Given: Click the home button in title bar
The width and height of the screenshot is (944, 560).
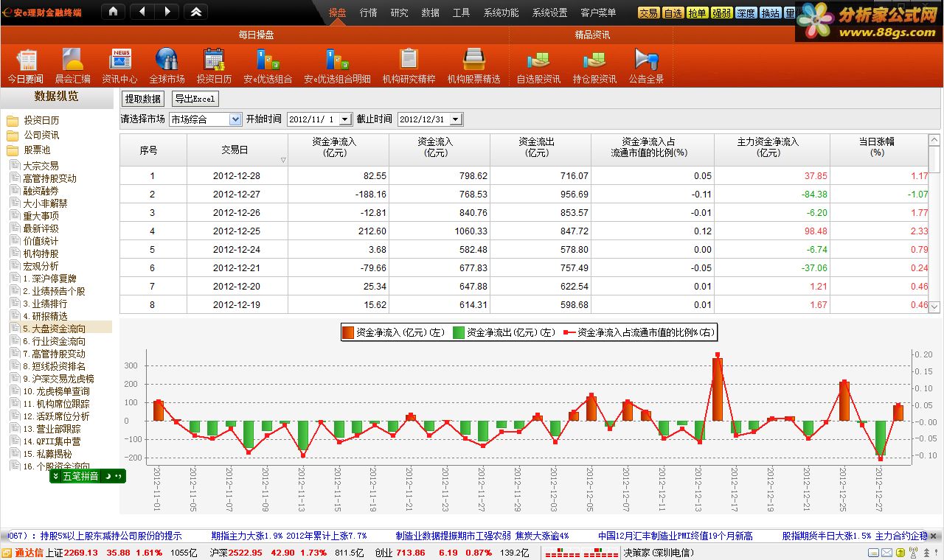Looking at the screenshot, I should pos(112,12).
